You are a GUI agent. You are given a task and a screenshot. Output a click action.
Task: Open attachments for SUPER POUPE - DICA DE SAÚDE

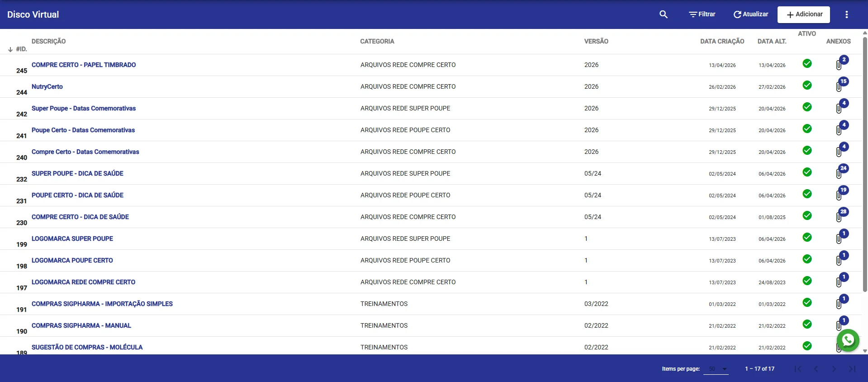(842, 172)
